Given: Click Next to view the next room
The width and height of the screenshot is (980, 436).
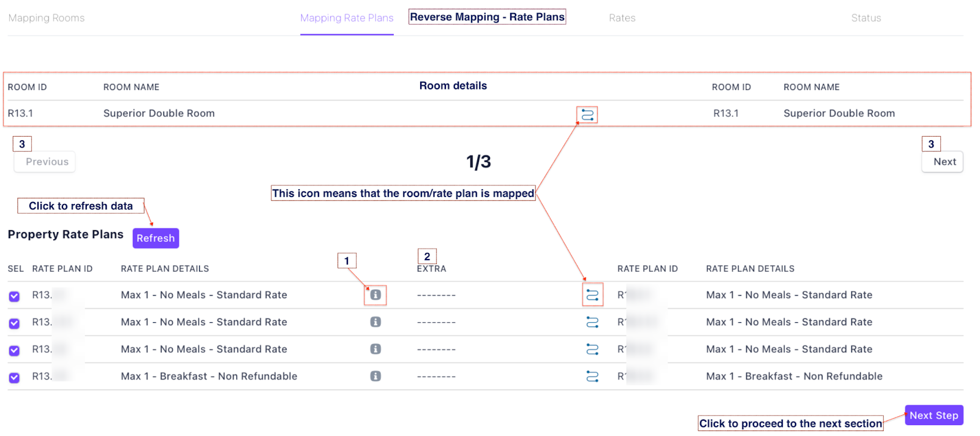Looking at the screenshot, I should click(944, 162).
